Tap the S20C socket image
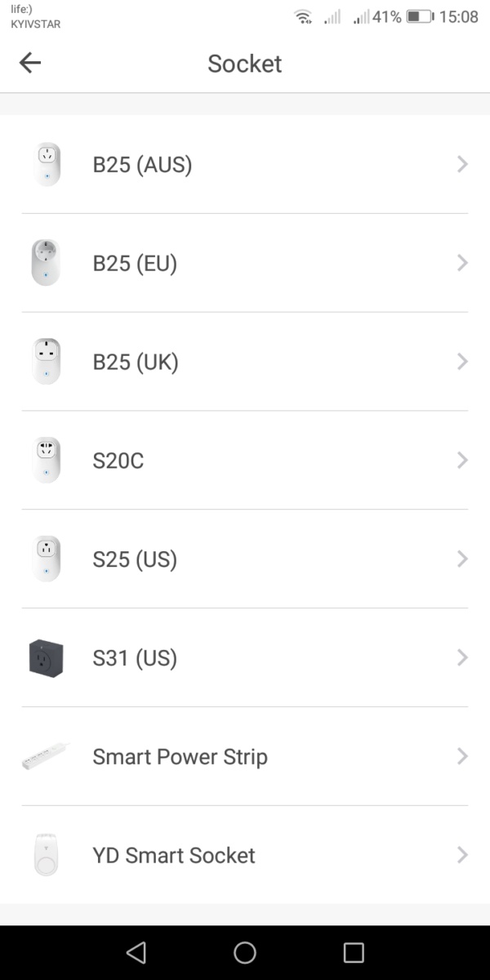The image size is (490, 980). (47, 461)
